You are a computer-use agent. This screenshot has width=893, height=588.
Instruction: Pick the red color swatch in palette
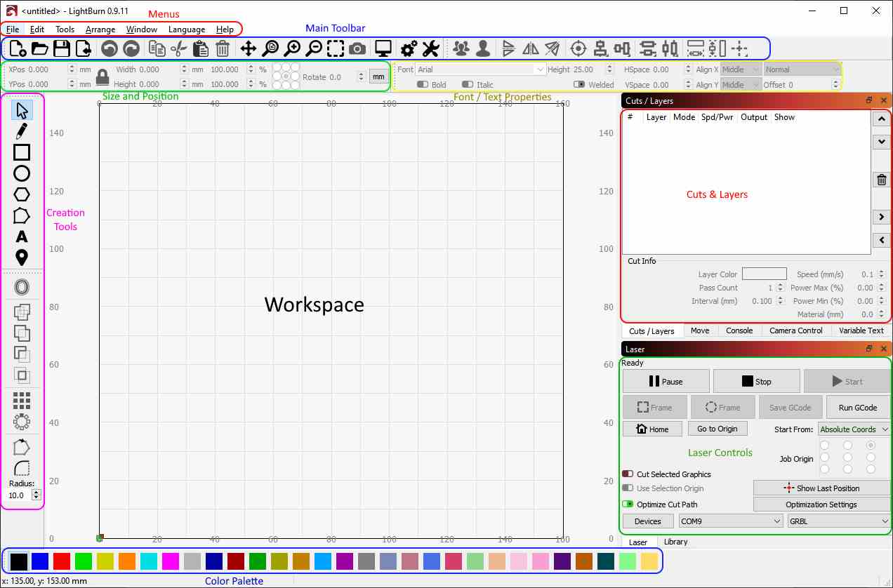62,561
